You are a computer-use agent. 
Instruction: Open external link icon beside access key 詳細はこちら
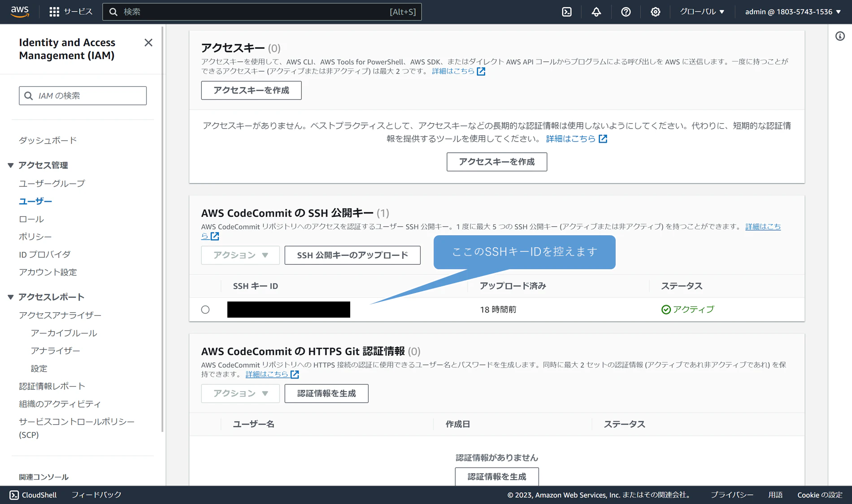coord(481,71)
